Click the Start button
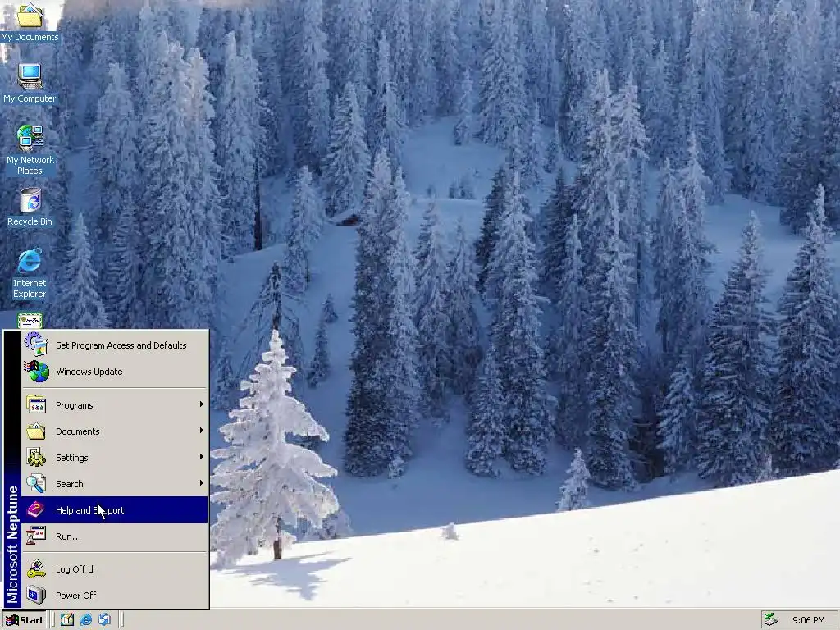The height and width of the screenshot is (630, 840). 25,620
